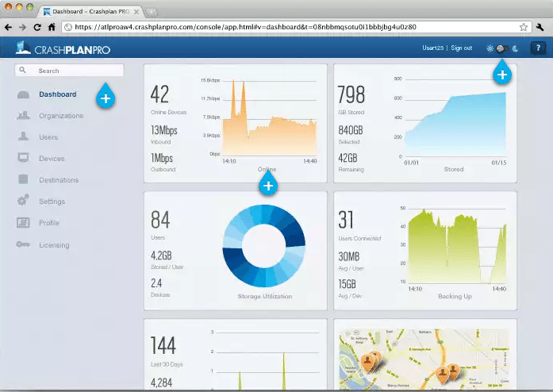553x392 pixels.
Task: Click the 798 GB Stored figure
Action: pos(351,94)
